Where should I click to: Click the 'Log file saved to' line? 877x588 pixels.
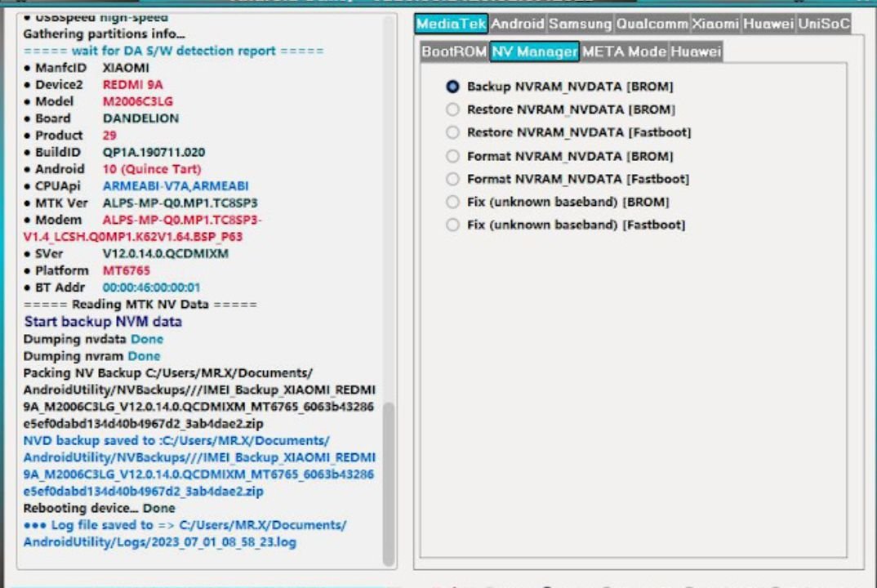point(185,534)
